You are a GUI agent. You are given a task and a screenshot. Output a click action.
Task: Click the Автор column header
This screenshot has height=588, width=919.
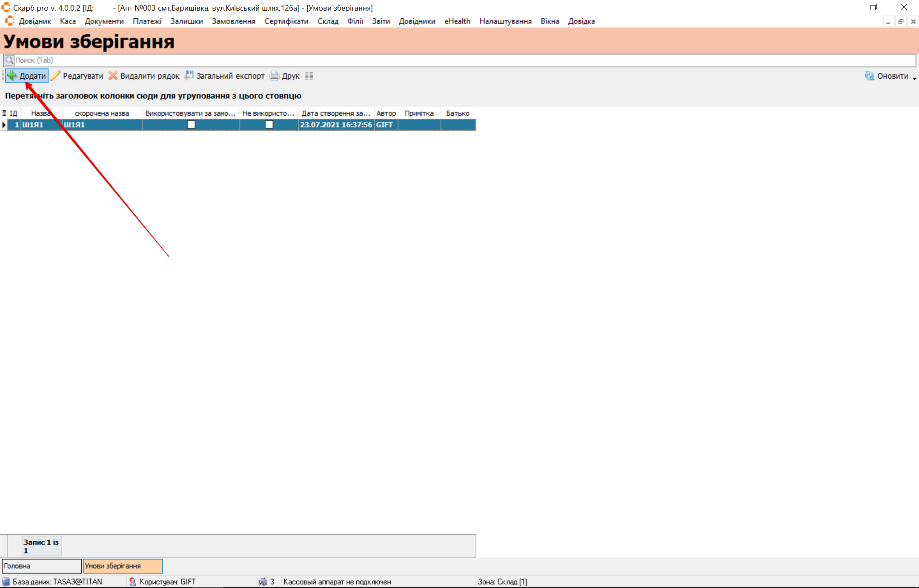(386, 113)
